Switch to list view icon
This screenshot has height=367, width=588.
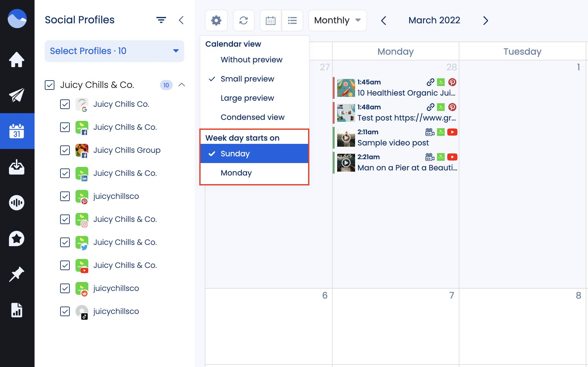[x=292, y=20]
